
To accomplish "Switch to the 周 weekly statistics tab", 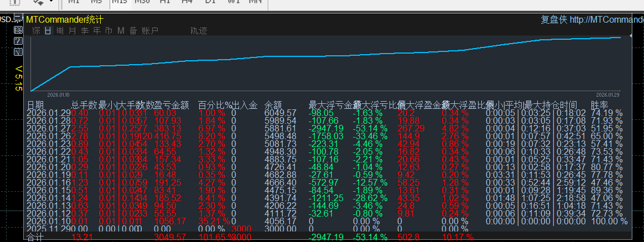I will (x=60, y=31).
